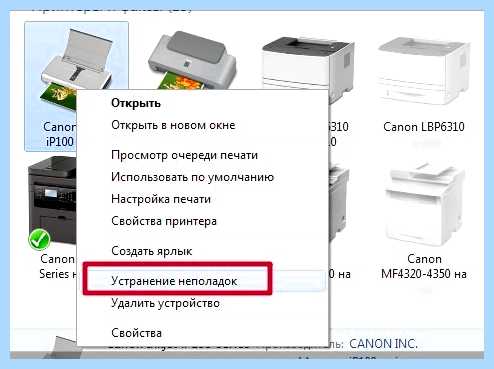Image resolution: width=494 pixels, height=369 pixels.
Task: Click the Canon MF4320-4350 на label
Action: click(x=424, y=266)
